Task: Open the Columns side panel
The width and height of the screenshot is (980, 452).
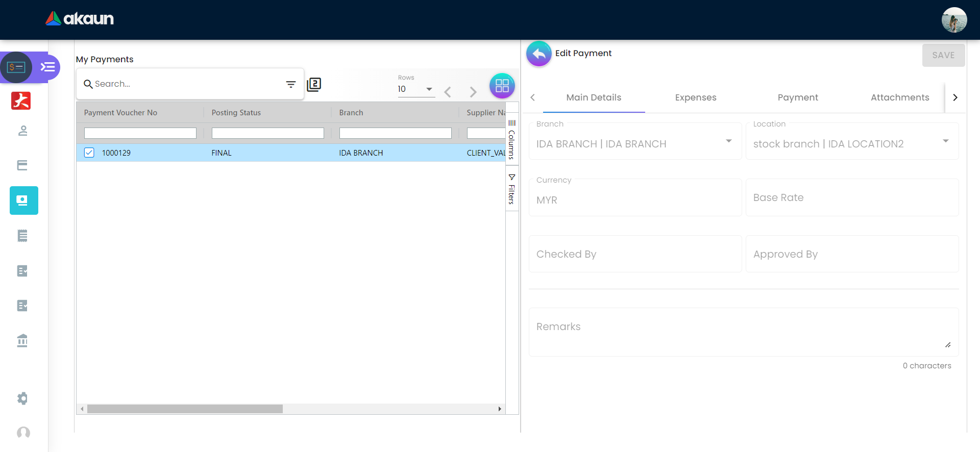Action: (512, 139)
